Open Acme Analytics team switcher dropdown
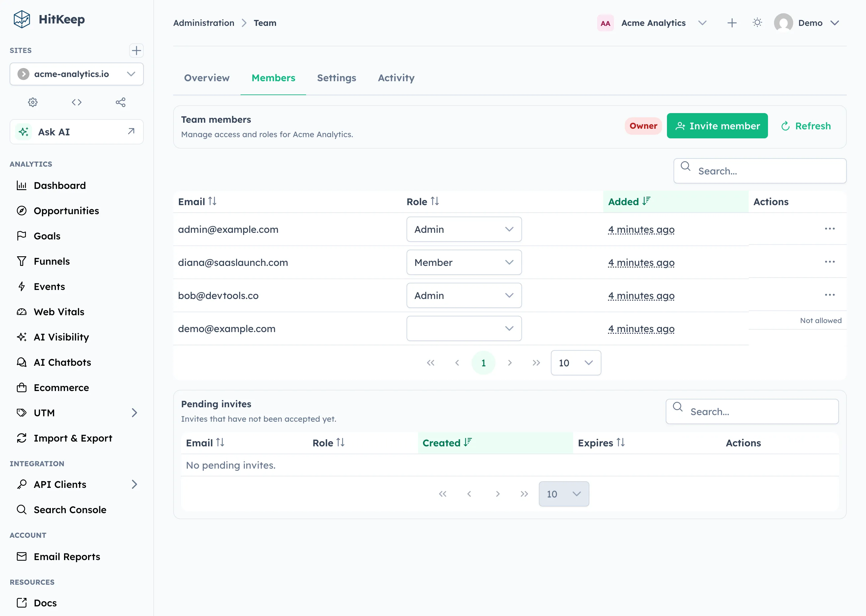 [x=652, y=23]
